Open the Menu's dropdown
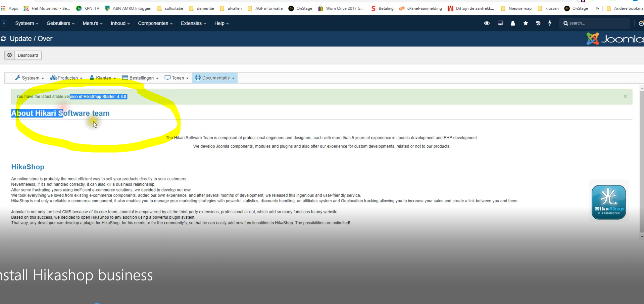Viewport: 644px width, 304px height. tap(93, 23)
